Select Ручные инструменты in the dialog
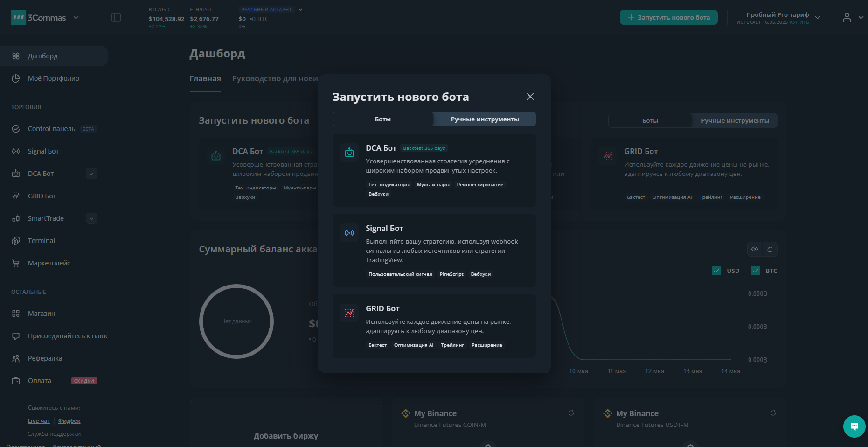This screenshot has width=868, height=447. point(485,119)
